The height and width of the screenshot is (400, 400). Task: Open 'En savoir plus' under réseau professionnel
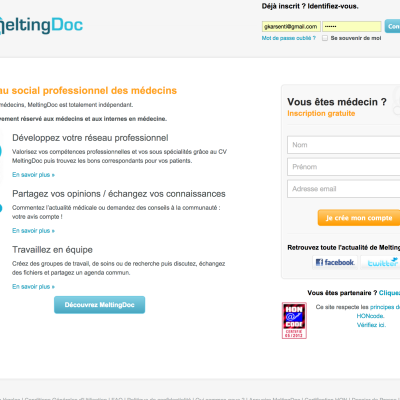[33, 175]
